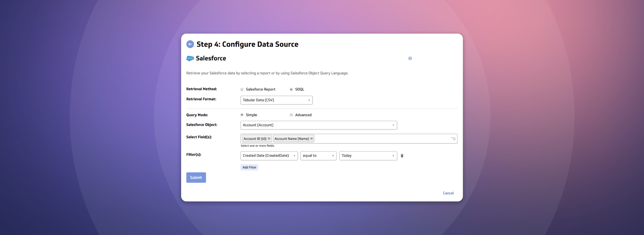Viewport: 644px width, 235px height.
Task: Open the 'equal to' operator dropdown
Action: point(318,156)
